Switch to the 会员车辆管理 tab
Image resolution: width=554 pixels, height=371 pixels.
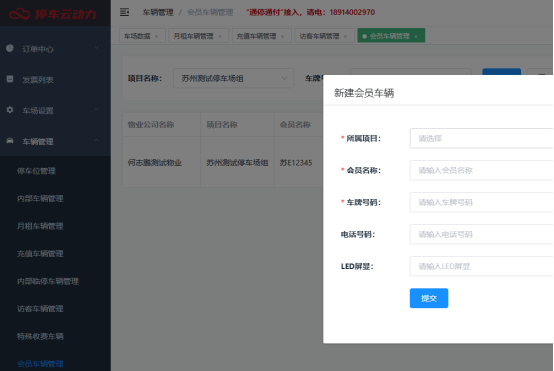[391, 36]
